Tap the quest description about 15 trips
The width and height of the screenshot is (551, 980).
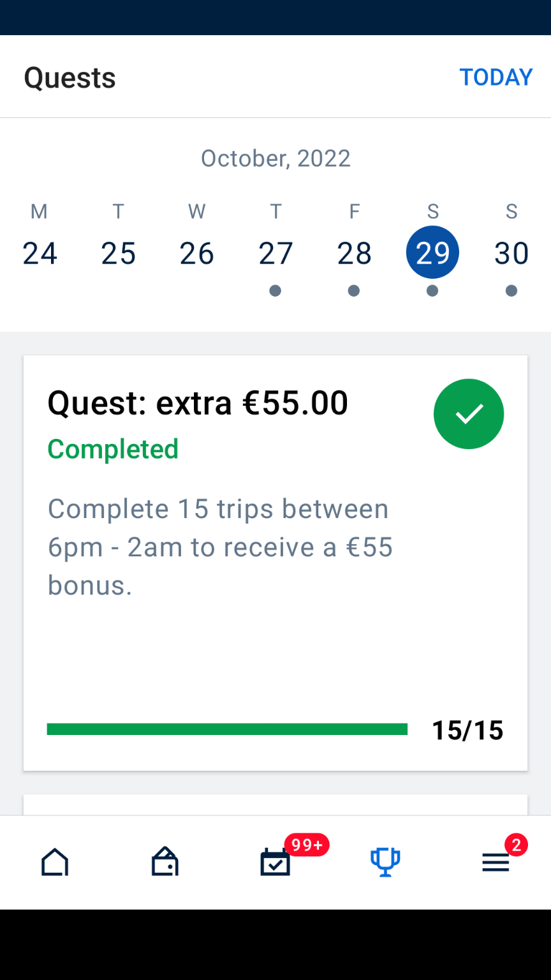coord(220,547)
